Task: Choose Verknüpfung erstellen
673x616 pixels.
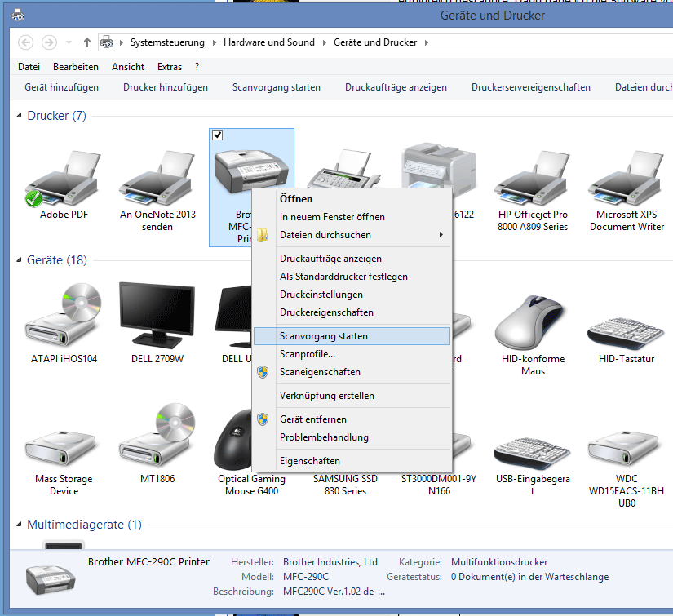Action: click(352, 397)
